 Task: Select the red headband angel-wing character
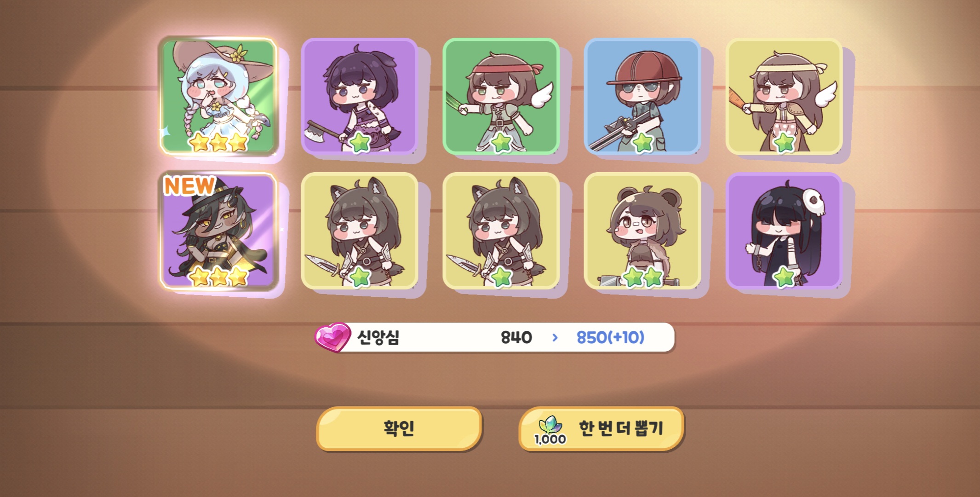[x=501, y=96]
